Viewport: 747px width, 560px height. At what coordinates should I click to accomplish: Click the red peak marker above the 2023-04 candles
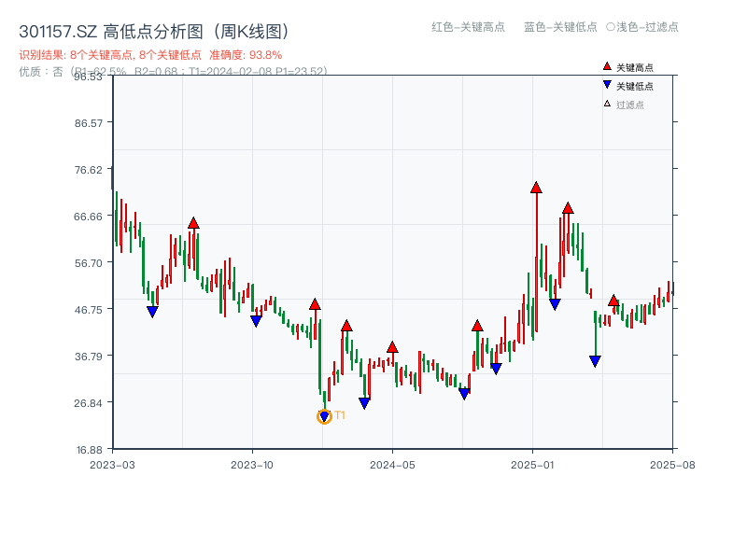pos(193,222)
